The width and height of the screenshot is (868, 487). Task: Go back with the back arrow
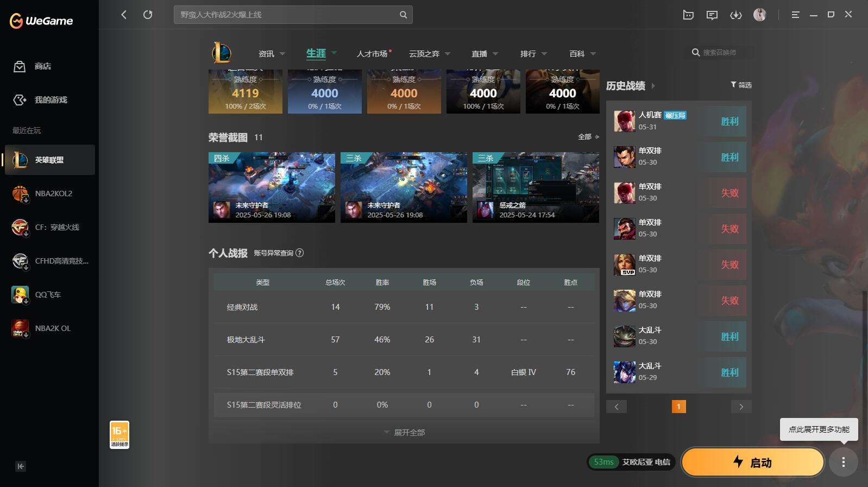[x=124, y=15]
